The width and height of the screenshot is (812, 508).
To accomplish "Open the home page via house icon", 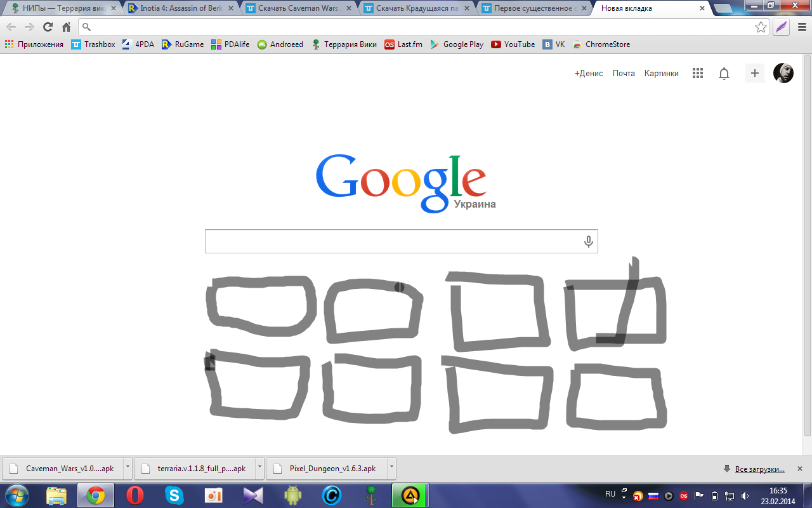I will (66, 27).
